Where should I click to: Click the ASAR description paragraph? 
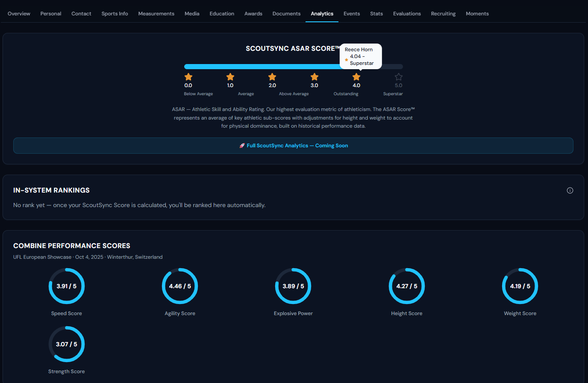(293, 118)
